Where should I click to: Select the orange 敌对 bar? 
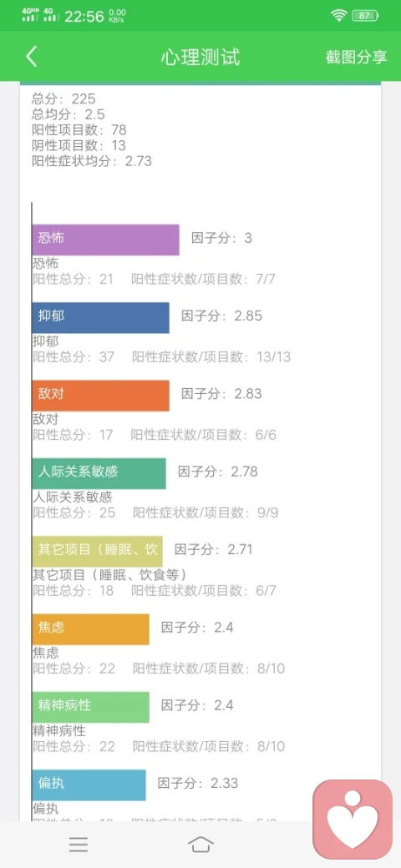tap(101, 396)
